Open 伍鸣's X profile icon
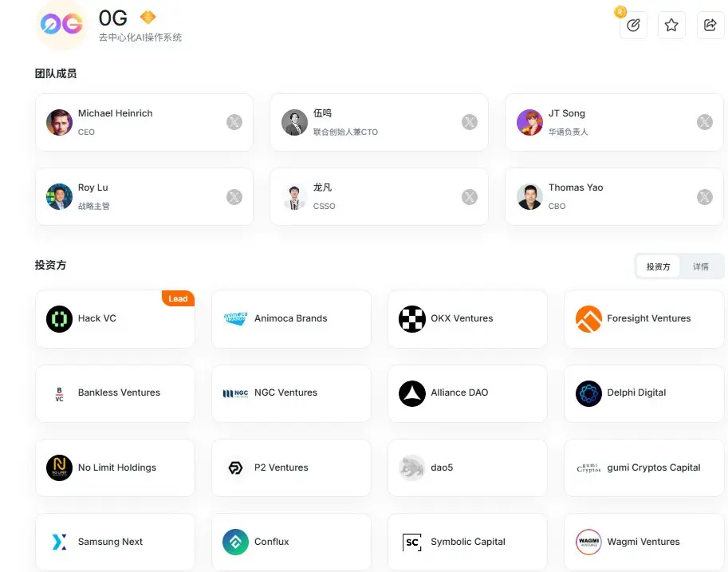The image size is (728, 572). click(470, 122)
